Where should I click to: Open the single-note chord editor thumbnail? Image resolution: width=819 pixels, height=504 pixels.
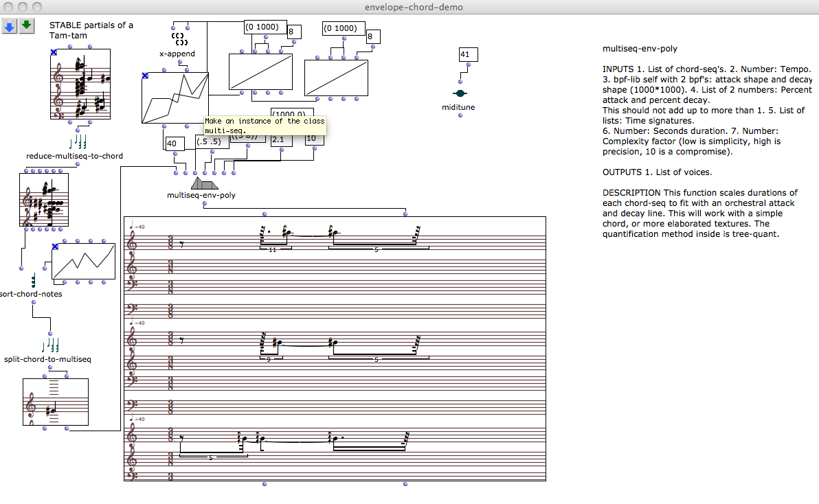pyautogui.click(x=56, y=402)
